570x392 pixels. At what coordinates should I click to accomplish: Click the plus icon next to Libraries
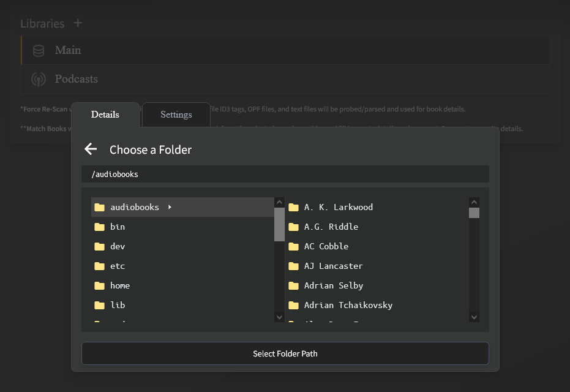(x=78, y=23)
